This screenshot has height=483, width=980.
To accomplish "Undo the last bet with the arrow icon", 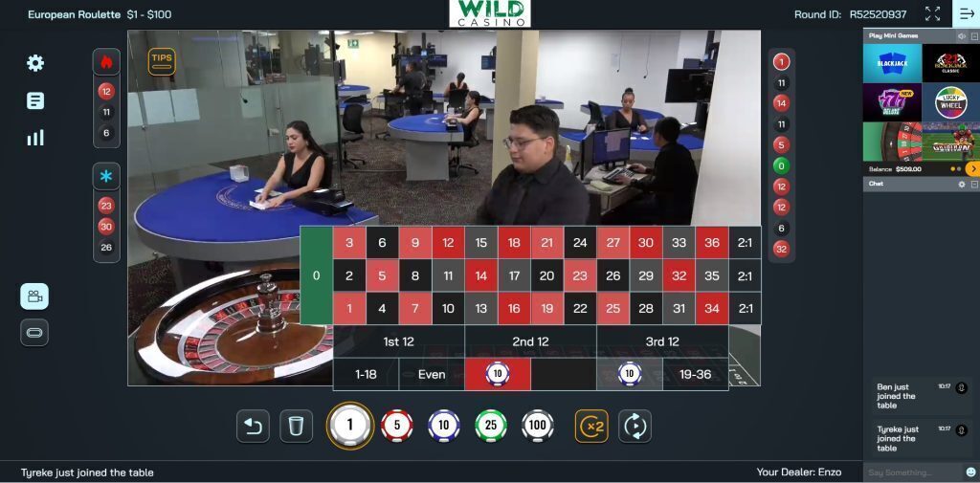I will (253, 427).
